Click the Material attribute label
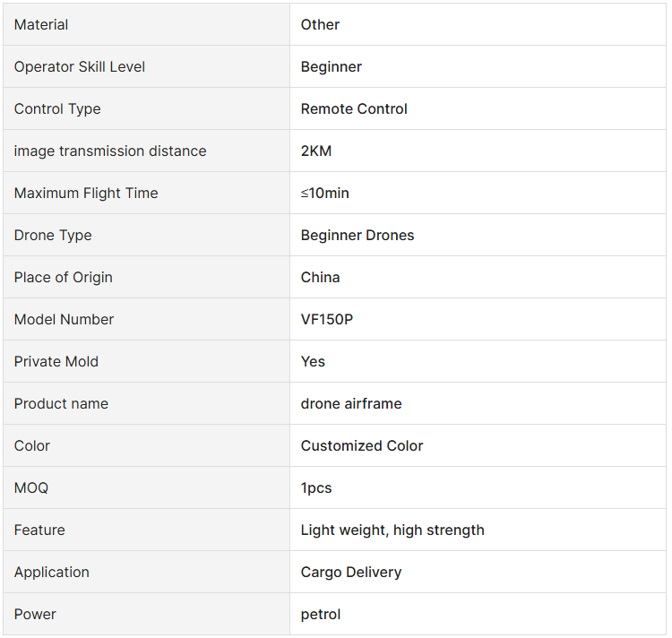Viewport: 672px width, 638px height. [x=41, y=24]
